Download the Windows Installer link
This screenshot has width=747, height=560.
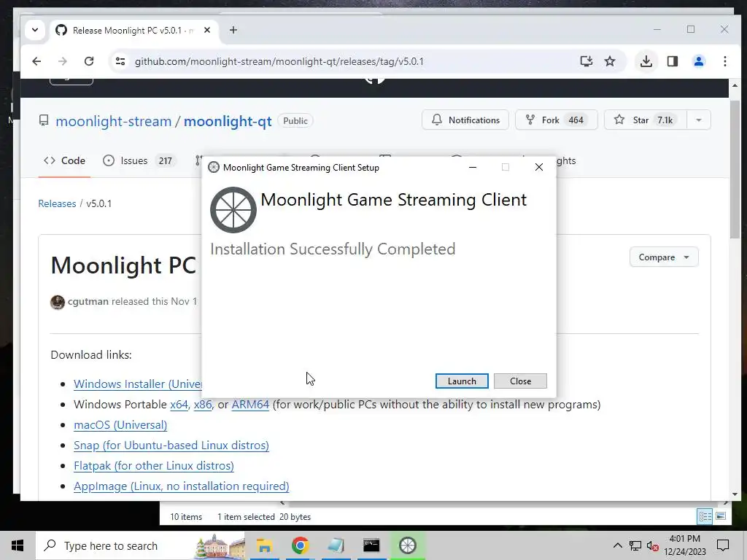138,384
